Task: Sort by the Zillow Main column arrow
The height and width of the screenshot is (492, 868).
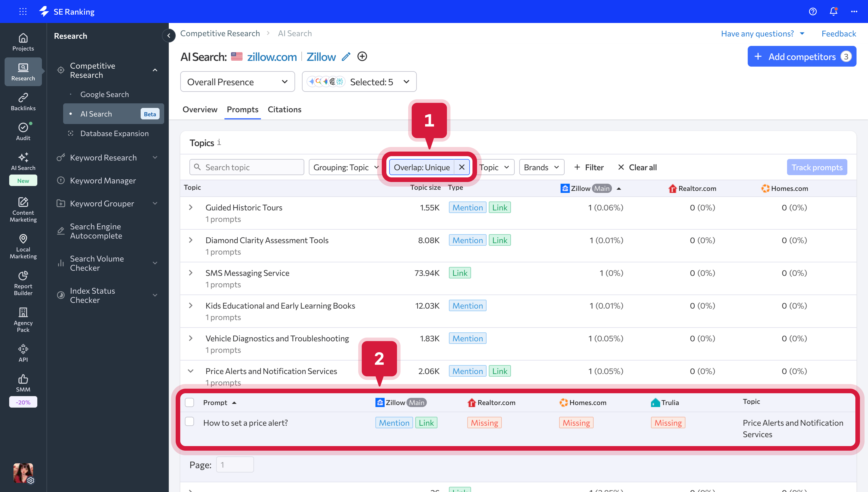Action: click(x=619, y=189)
